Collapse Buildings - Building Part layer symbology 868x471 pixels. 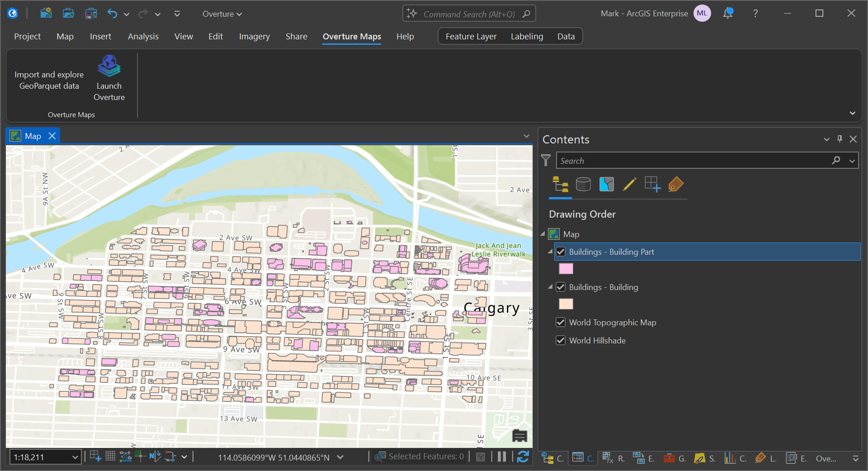[550, 252]
